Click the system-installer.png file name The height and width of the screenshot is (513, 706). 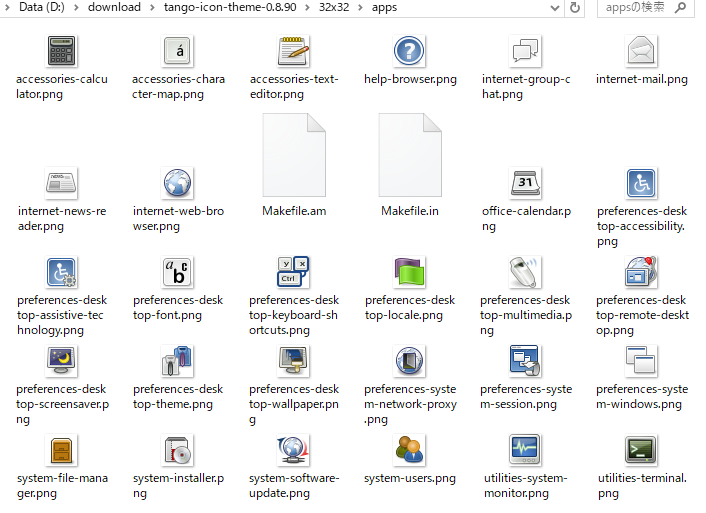point(178,486)
